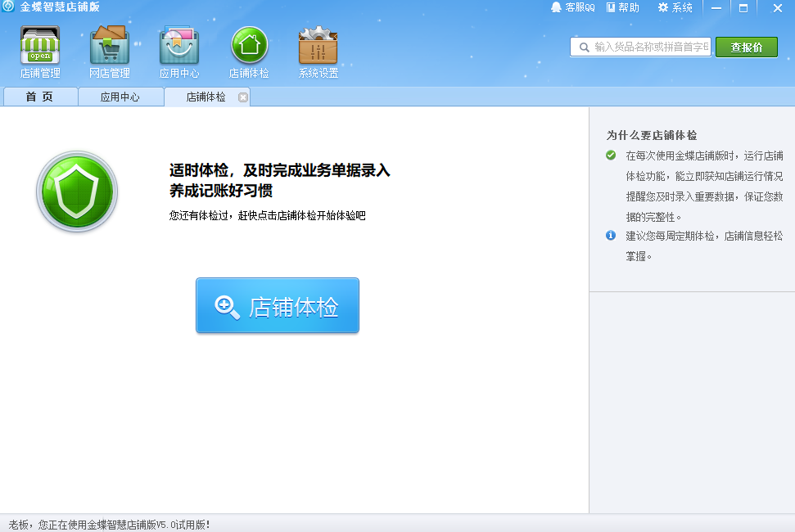795x532 pixels.
Task: Click text 您还有体检过，赶快点击店铺体检开始体验吧
Action: (x=267, y=215)
